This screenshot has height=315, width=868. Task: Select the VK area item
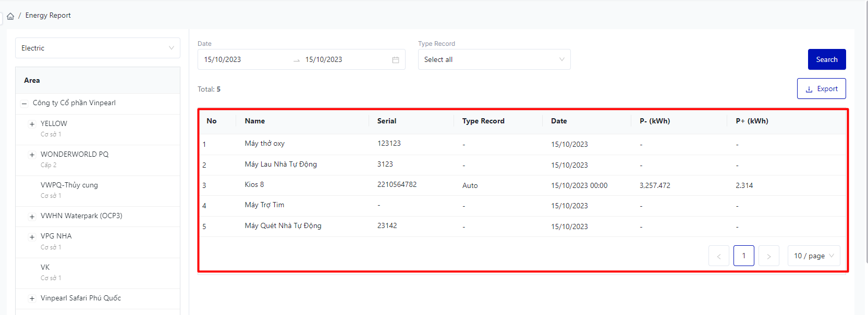(x=45, y=268)
